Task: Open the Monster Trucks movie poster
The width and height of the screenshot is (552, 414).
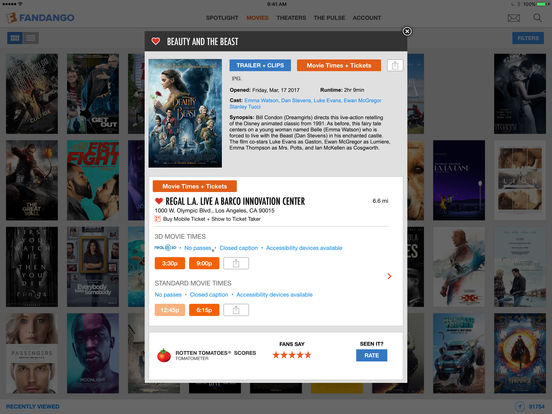Action: (459, 353)
